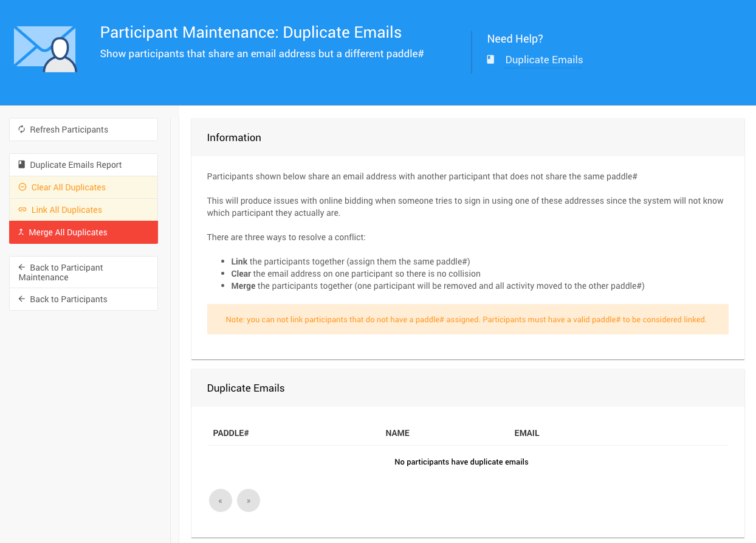The width and height of the screenshot is (756, 543).
Task: Open the Duplicate Emails help link
Action: 544,60
